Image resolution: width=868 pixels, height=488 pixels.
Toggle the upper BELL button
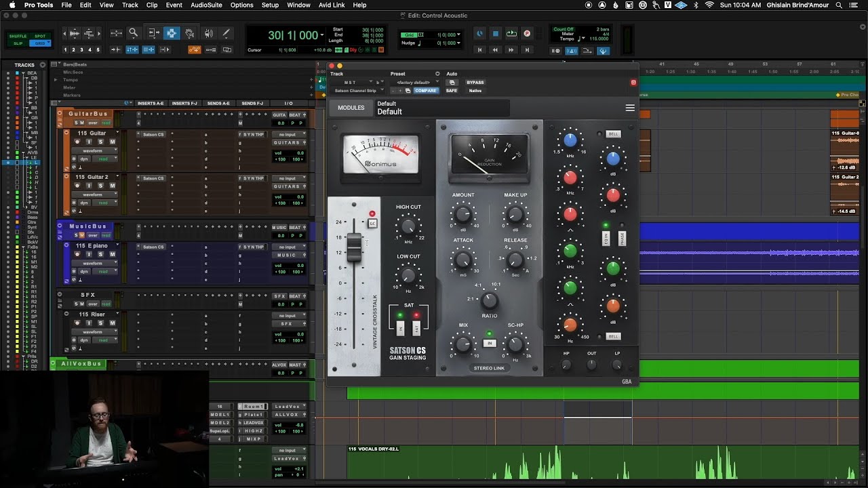tap(613, 134)
